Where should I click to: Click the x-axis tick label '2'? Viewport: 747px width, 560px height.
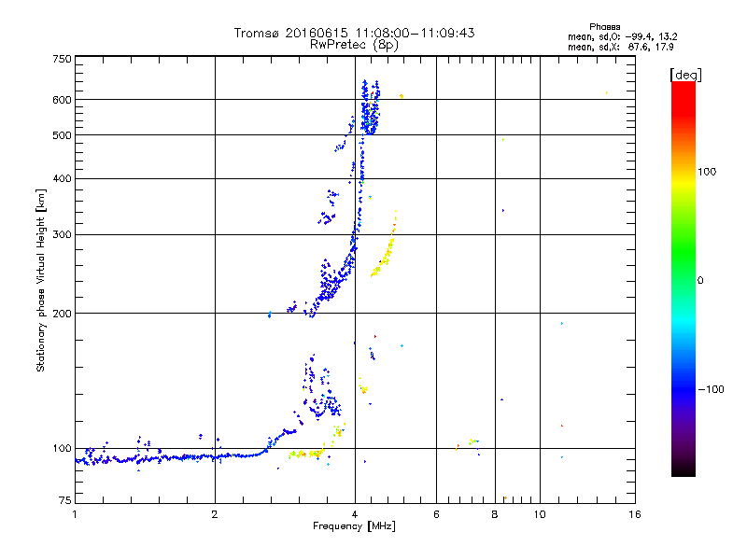[215, 514]
